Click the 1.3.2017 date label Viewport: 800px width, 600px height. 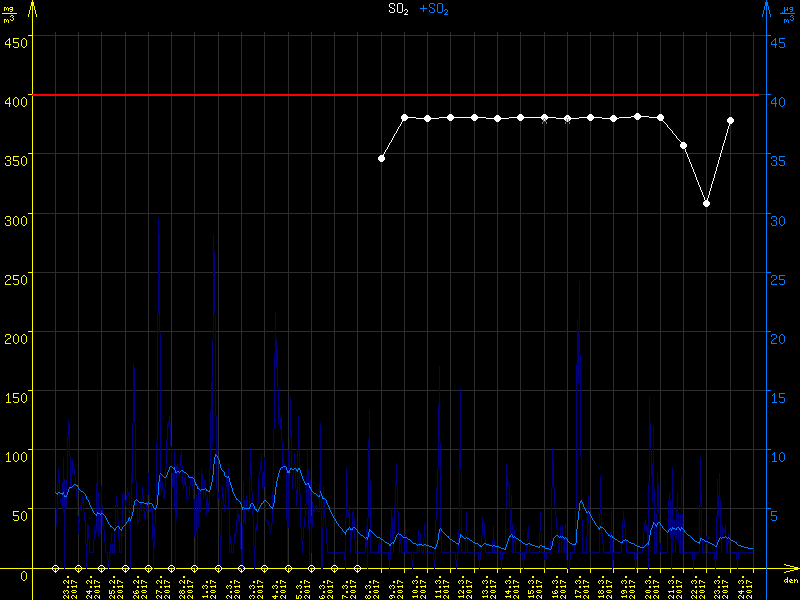(x=207, y=586)
